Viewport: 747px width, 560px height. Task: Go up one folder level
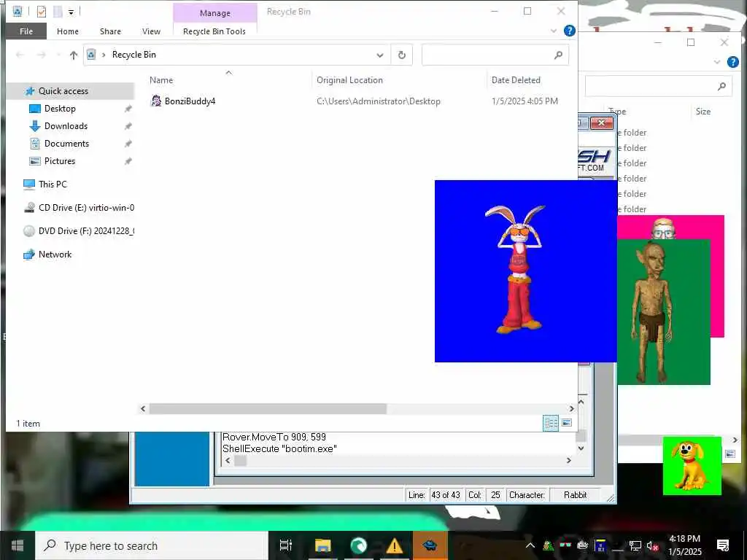click(74, 55)
